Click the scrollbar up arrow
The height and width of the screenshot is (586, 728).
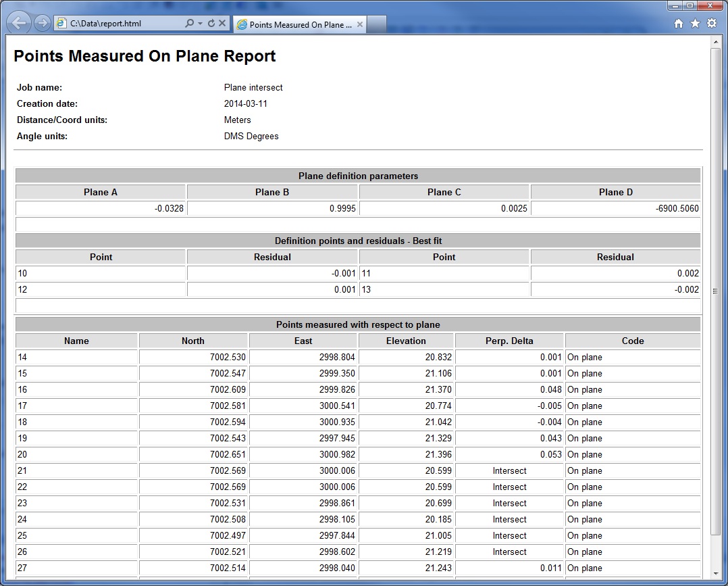(x=715, y=42)
